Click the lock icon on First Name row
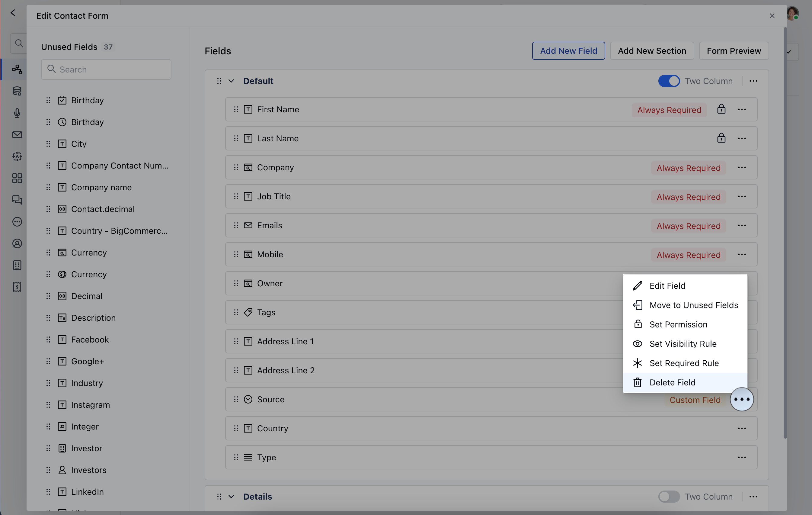This screenshot has width=812, height=515. pyautogui.click(x=721, y=109)
